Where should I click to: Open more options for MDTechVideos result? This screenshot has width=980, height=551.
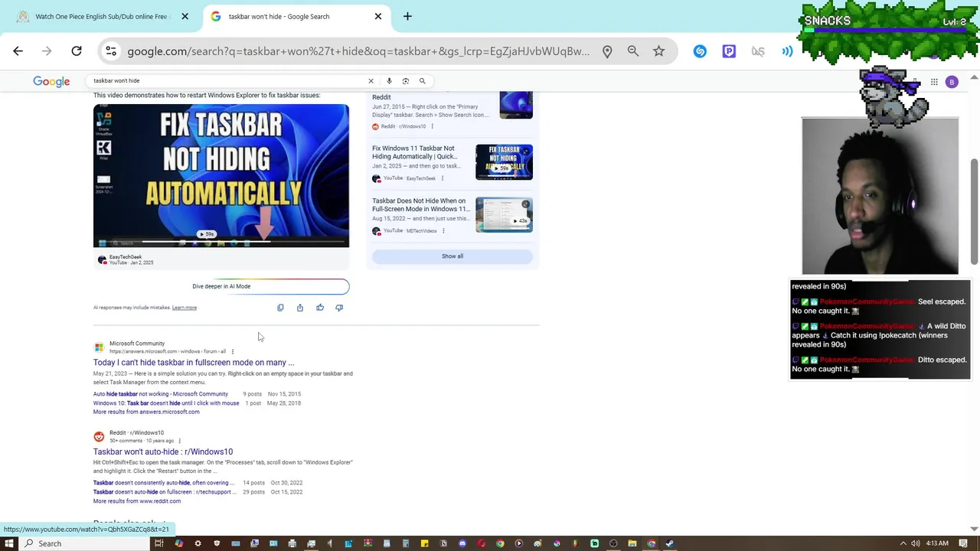(443, 230)
